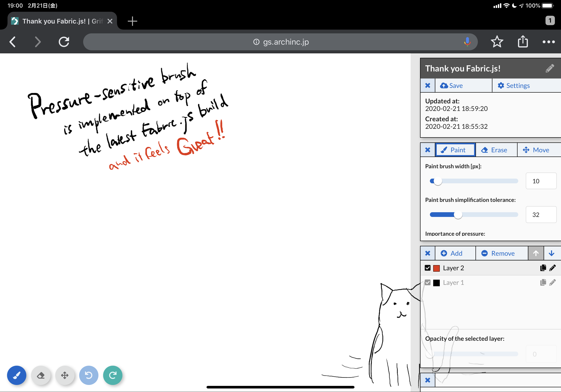Focus the gs.archinc.jp address bar
The width and height of the screenshot is (561, 392).
(x=280, y=42)
